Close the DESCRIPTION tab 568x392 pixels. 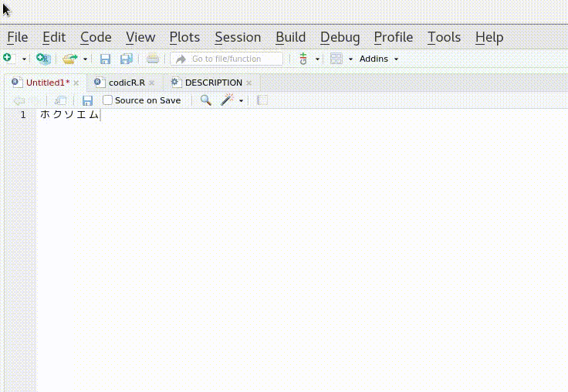coord(248,83)
